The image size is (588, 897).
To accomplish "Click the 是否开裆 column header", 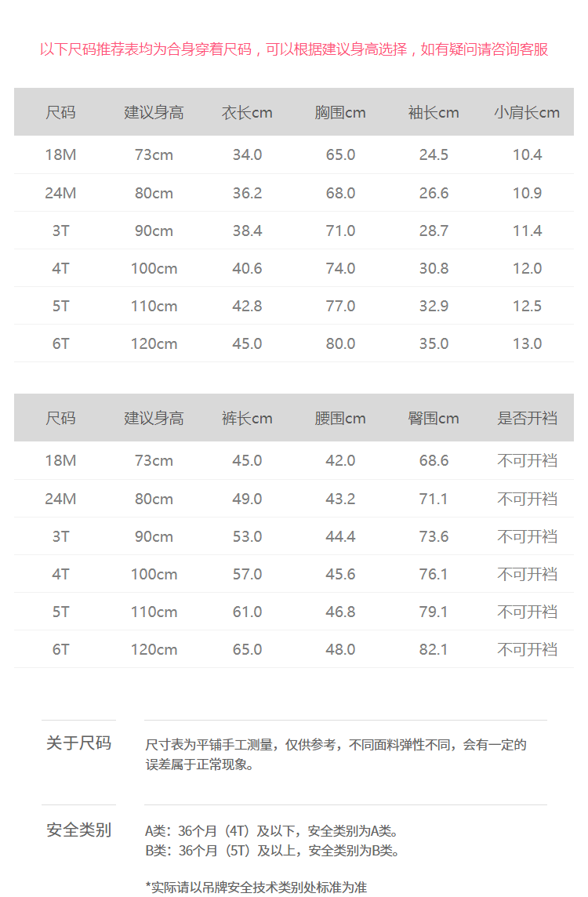I will click(527, 419).
